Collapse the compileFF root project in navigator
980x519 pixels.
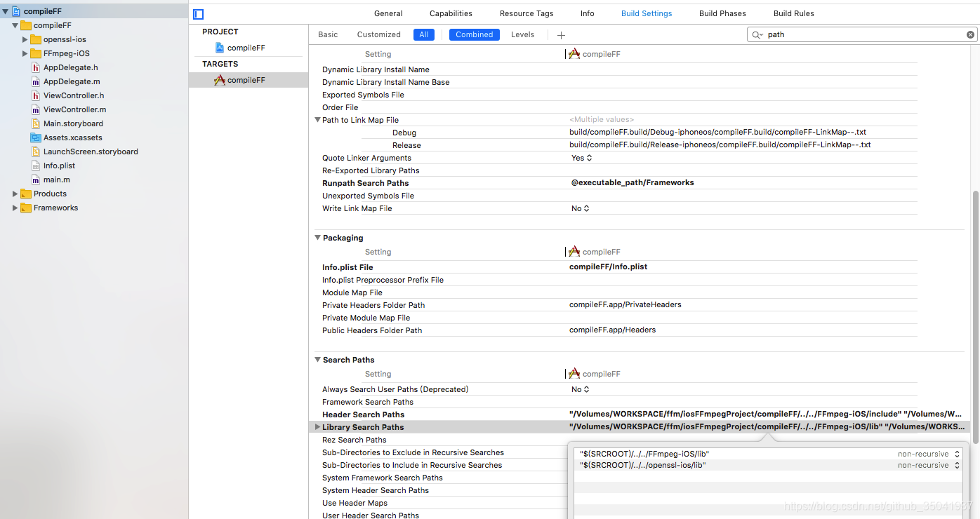(x=6, y=11)
